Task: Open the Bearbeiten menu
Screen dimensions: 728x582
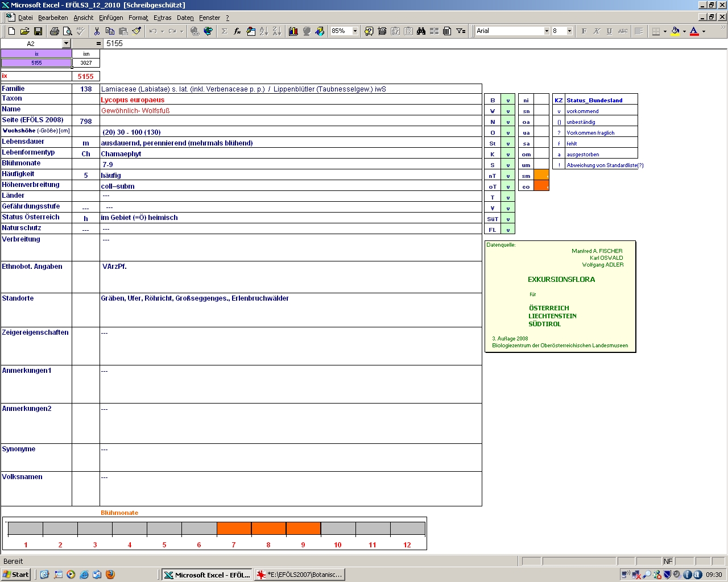Action: click(53, 18)
